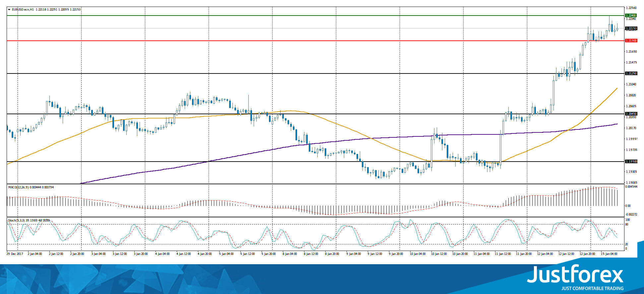Click the green 1.22400 price tag
Image resolution: width=644 pixels, height=294 pixels.
(631, 16)
